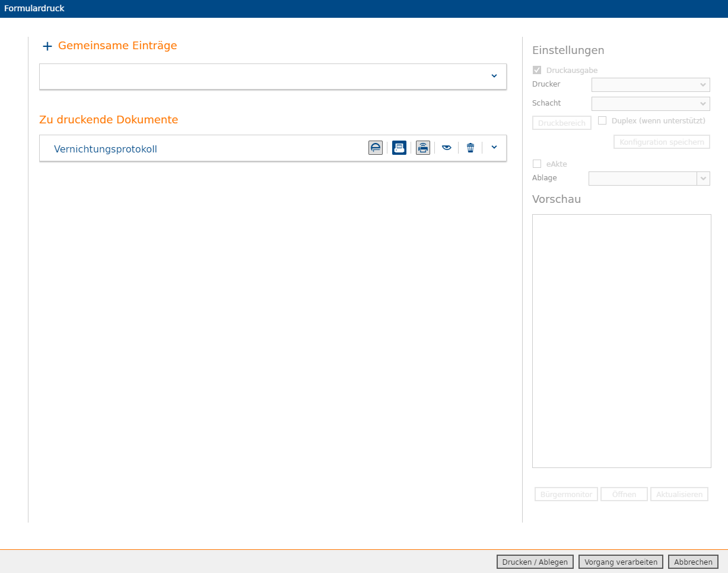Click Konfiguration speichern button

(x=662, y=142)
